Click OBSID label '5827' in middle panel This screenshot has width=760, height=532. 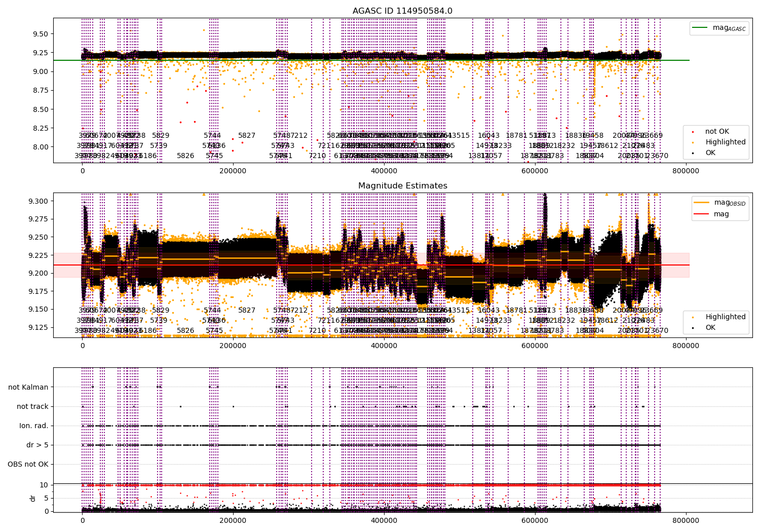[x=247, y=311]
